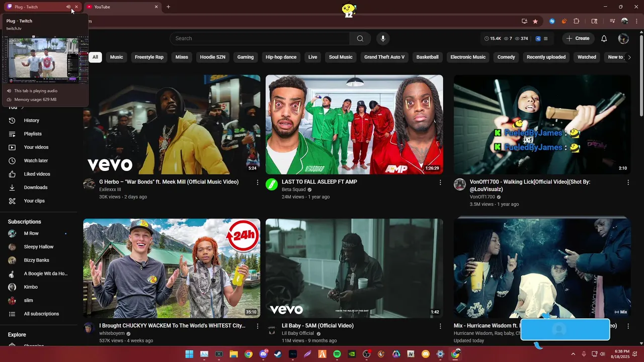Click the YouTube search input field

click(260, 38)
